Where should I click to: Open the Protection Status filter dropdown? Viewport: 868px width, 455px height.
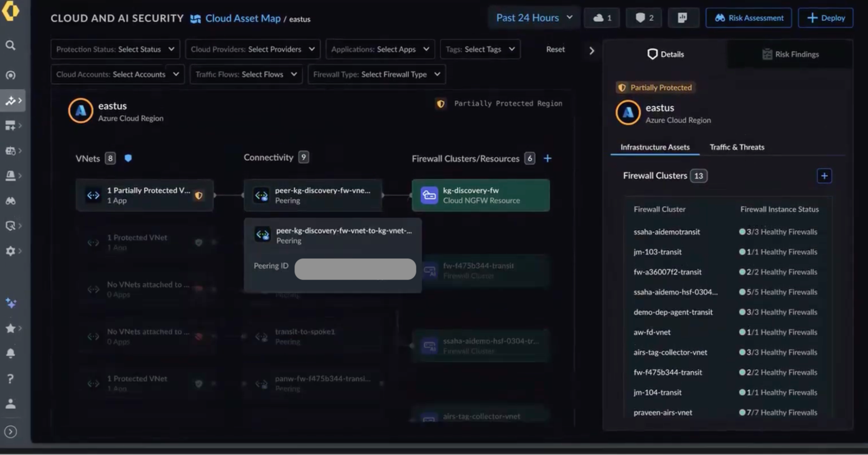click(116, 49)
